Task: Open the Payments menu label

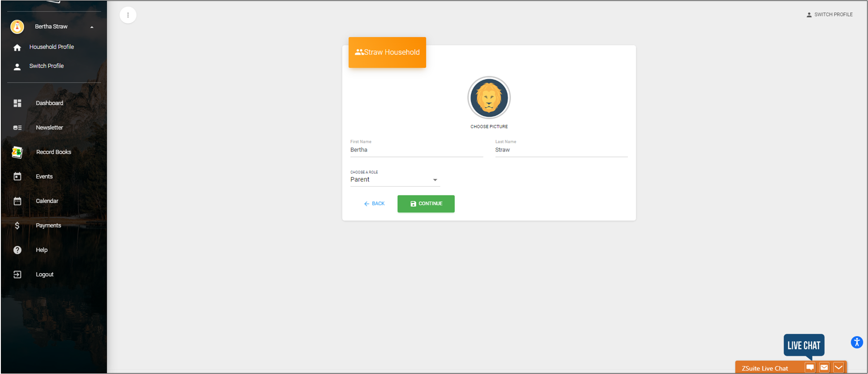Action: pyautogui.click(x=48, y=226)
